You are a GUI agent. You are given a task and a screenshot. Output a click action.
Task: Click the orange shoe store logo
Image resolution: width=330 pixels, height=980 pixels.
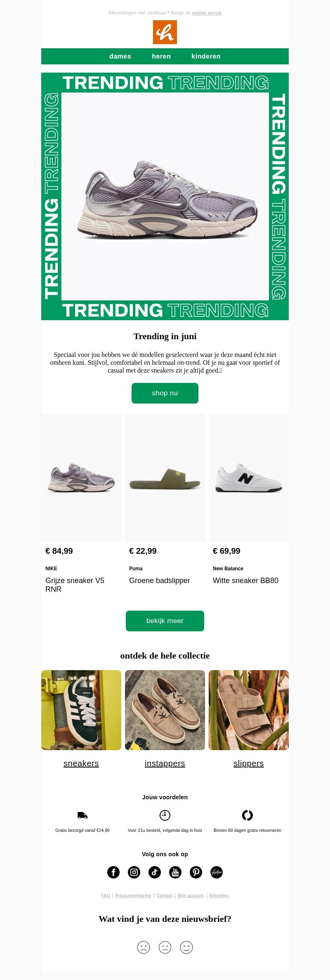(165, 32)
